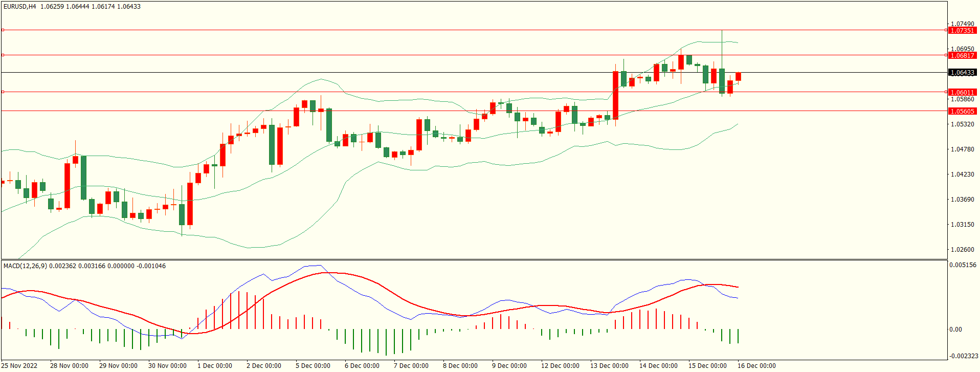Select the left handle of the 1.06817 line

[3, 55]
